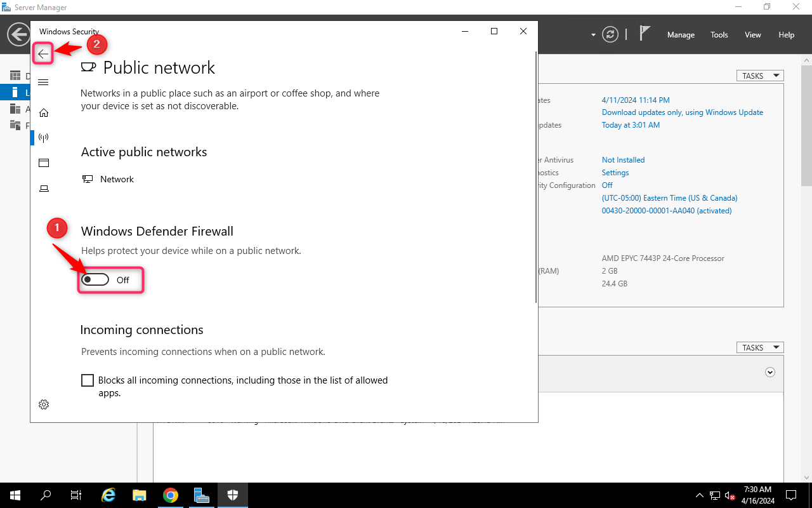Open the hamburger navigation menu
Viewport: 812px width, 508px height.
[43, 83]
